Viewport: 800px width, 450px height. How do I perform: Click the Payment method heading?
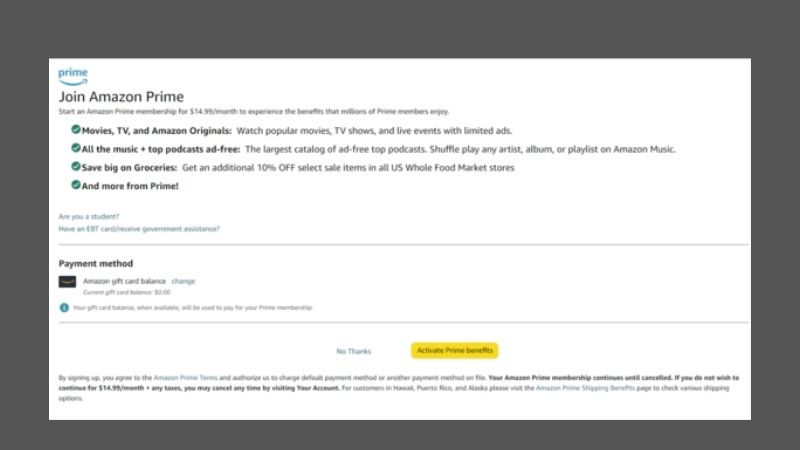[95, 263]
